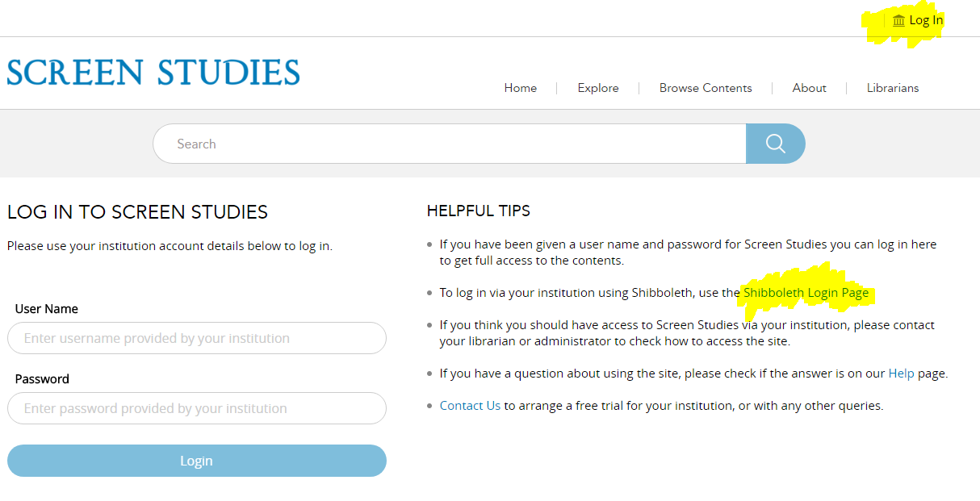This screenshot has height=501, width=980.
Task: Focus the main Search input box
Action: pyautogui.click(x=450, y=144)
